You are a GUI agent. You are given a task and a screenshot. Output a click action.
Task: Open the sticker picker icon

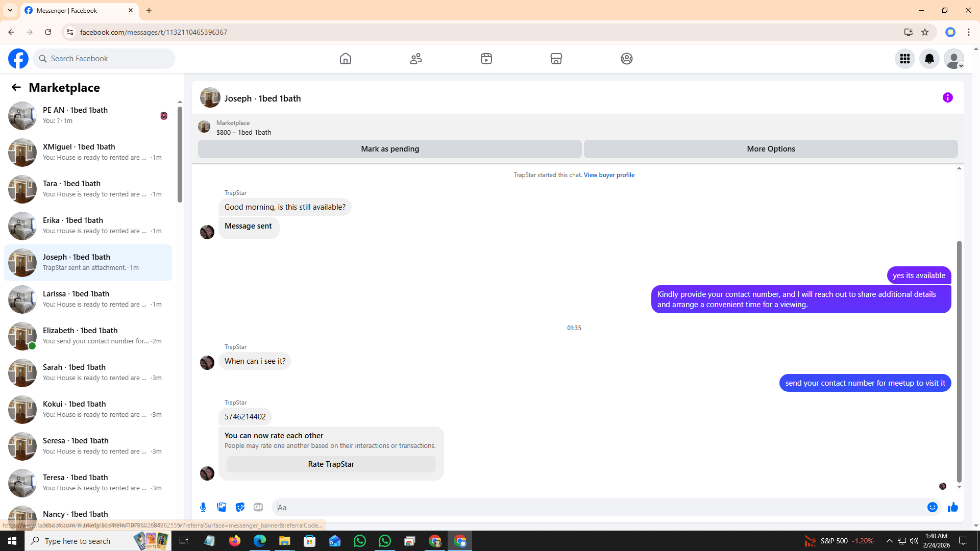(240, 507)
